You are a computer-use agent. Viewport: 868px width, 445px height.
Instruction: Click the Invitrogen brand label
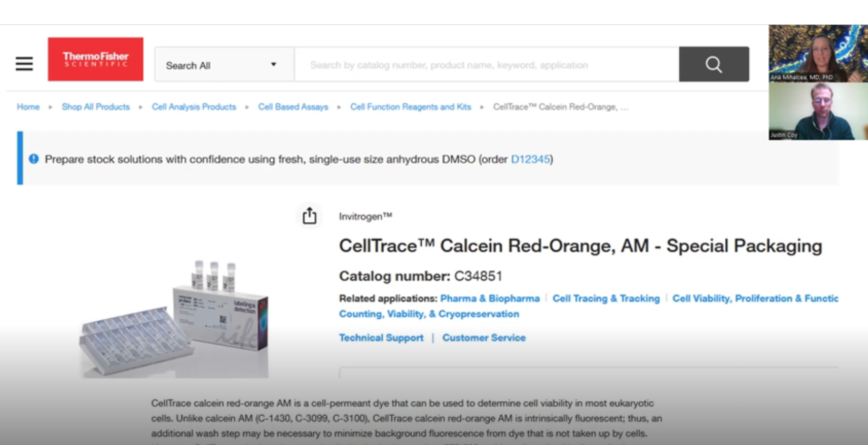[x=366, y=216]
